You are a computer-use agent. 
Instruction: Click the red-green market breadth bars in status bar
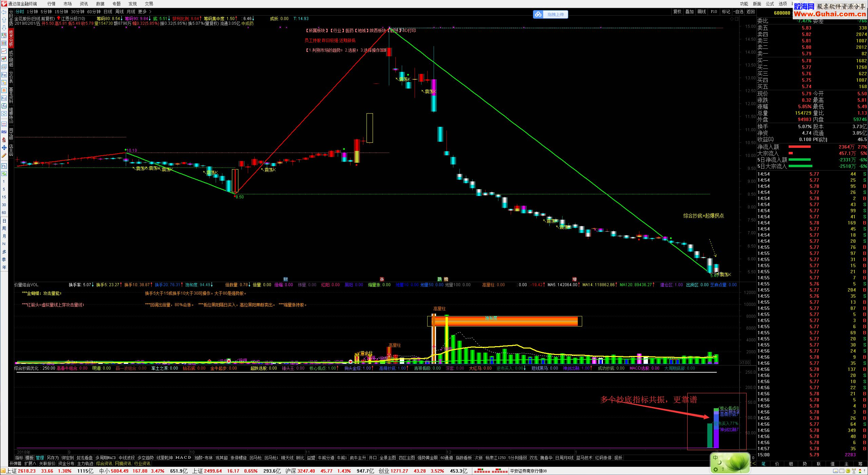(491, 471)
